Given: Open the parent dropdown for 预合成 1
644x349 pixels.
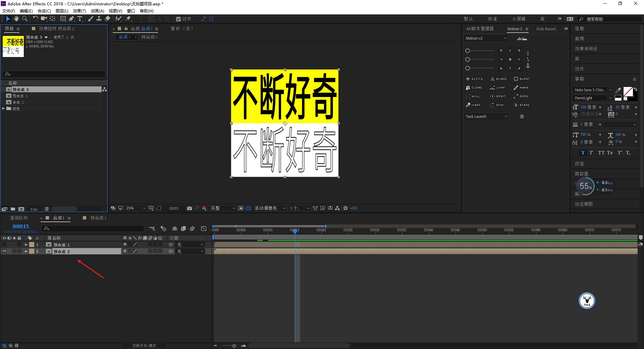Looking at the screenshot, I should coord(190,244).
